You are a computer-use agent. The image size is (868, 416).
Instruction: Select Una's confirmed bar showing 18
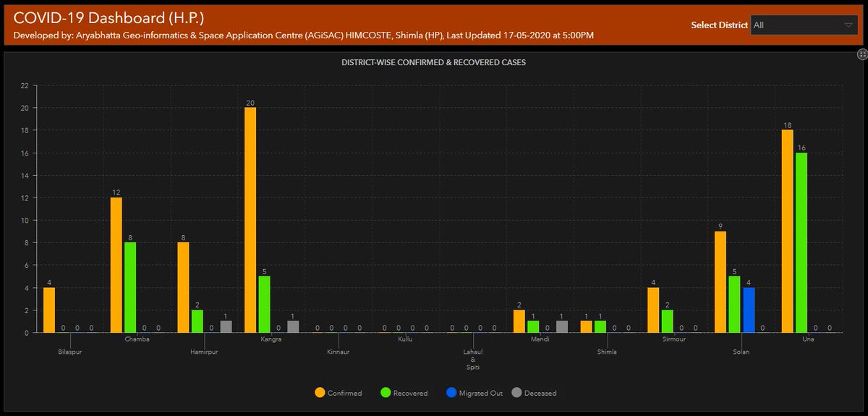[788, 232]
